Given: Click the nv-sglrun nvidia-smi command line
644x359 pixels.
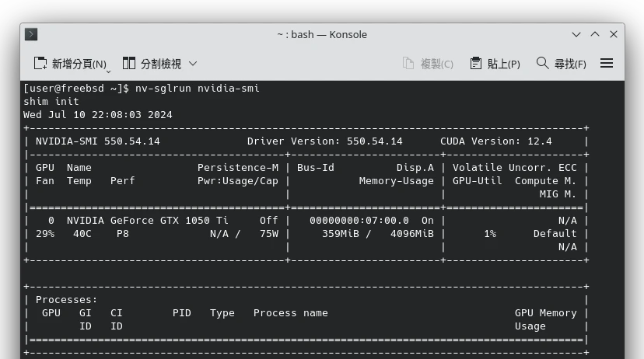Looking at the screenshot, I should pyautogui.click(x=197, y=89).
